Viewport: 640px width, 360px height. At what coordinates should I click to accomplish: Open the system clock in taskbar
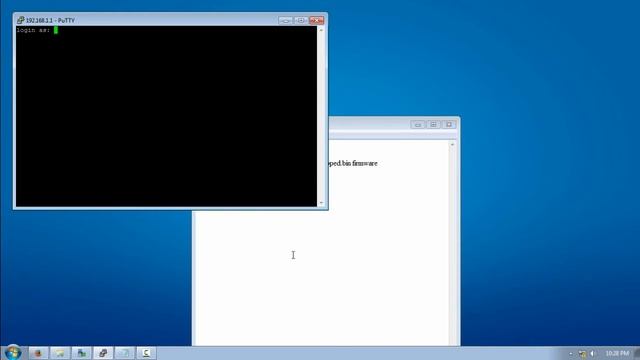617,353
